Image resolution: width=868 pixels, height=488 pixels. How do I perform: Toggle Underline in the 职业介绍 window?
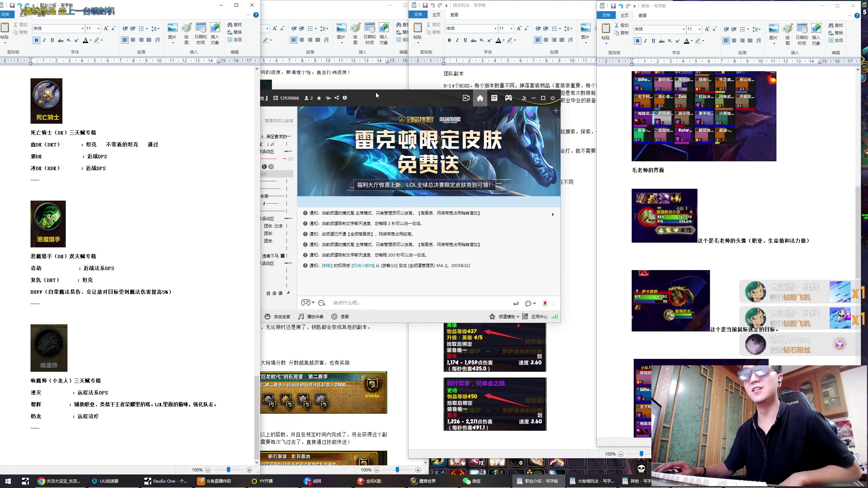point(52,40)
